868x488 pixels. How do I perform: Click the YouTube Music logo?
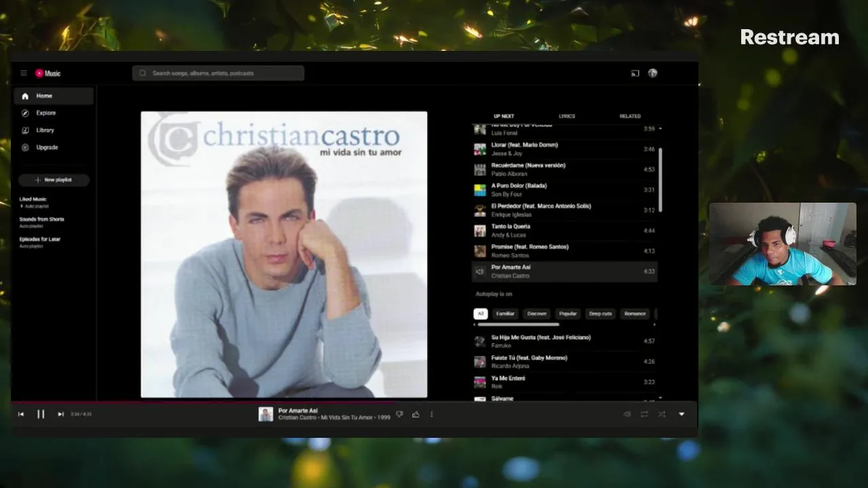(x=48, y=73)
